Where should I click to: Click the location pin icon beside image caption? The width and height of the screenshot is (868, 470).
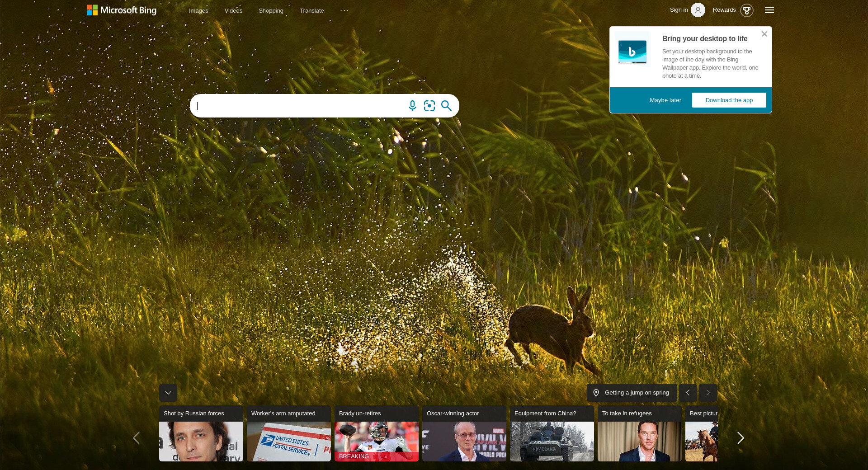[x=596, y=393]
